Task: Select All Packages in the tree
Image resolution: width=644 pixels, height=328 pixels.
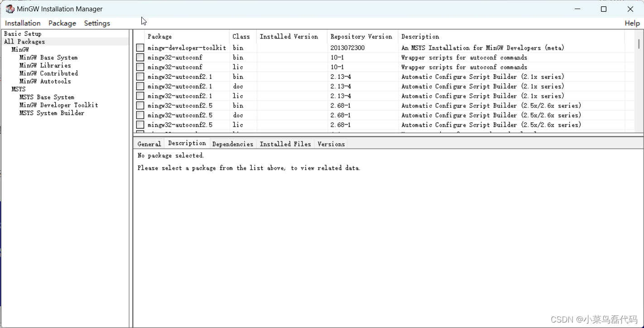Action: pyautogui.click(x=24, y=42)
